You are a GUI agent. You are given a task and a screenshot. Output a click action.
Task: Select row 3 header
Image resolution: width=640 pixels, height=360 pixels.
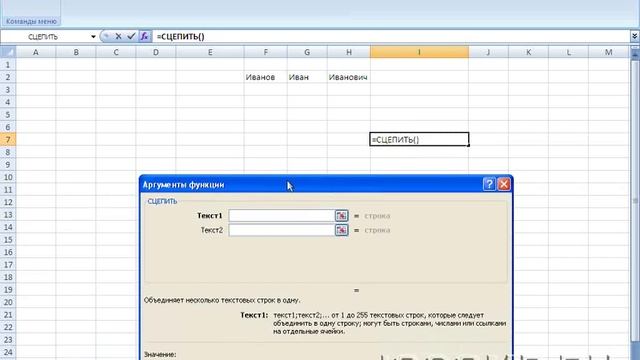point(8,90)
